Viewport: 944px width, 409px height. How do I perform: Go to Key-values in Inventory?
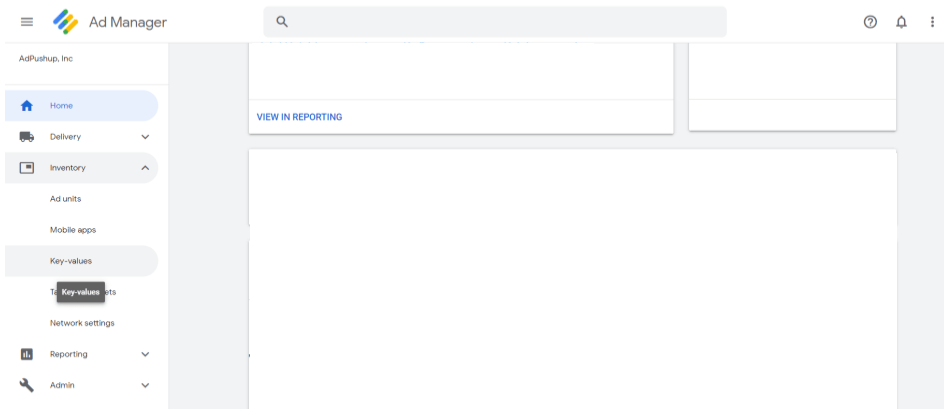pos(71,261)
